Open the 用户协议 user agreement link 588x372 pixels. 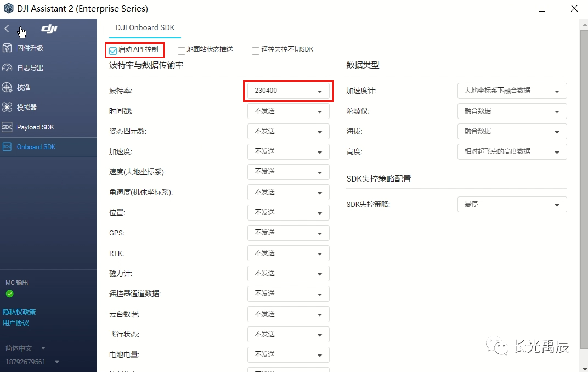pyautogui.click(x=16, y=323)
